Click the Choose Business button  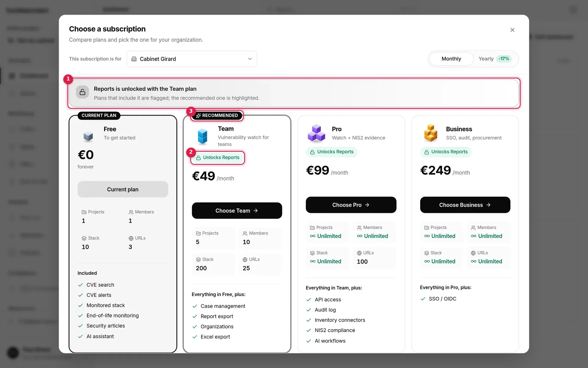[465, 205]
